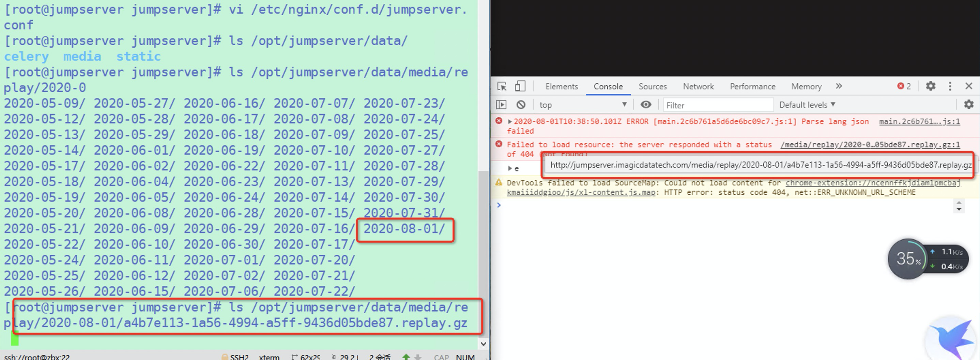Click the CAP indicator in status bar
This screenshot has width=980, height=360.
click(x=441, y=357)
